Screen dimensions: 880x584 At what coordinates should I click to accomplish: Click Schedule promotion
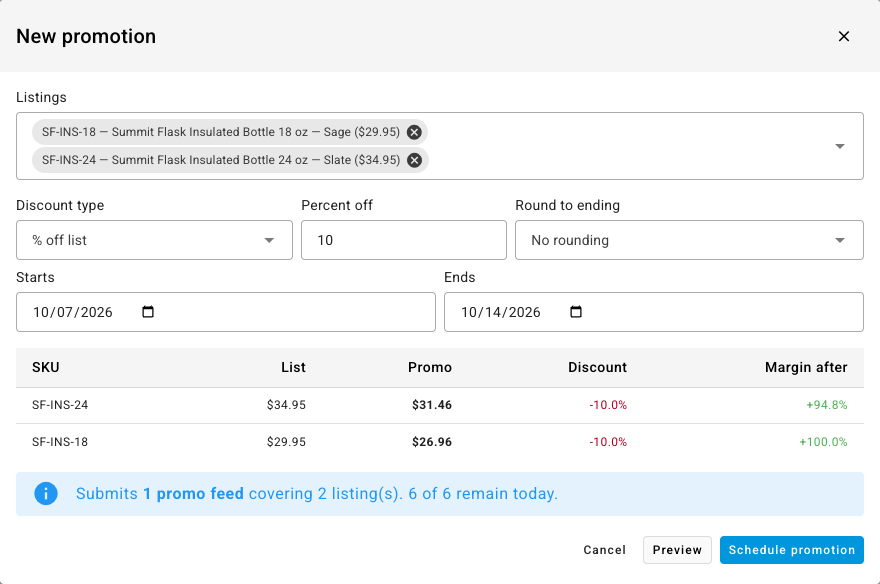coord(792,550)
